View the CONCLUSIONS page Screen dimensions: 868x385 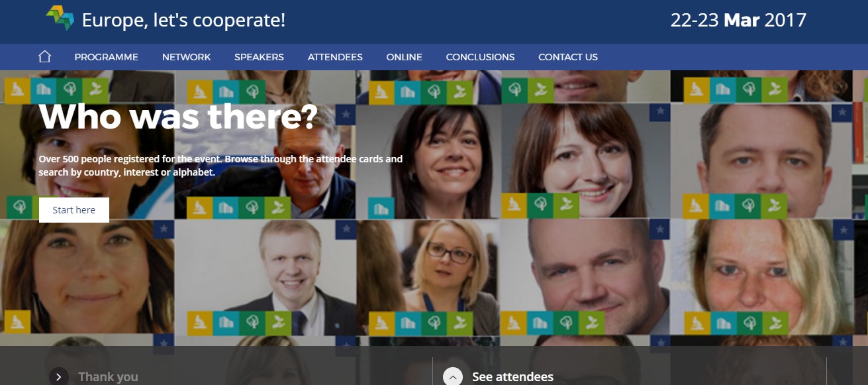(480, 57)
